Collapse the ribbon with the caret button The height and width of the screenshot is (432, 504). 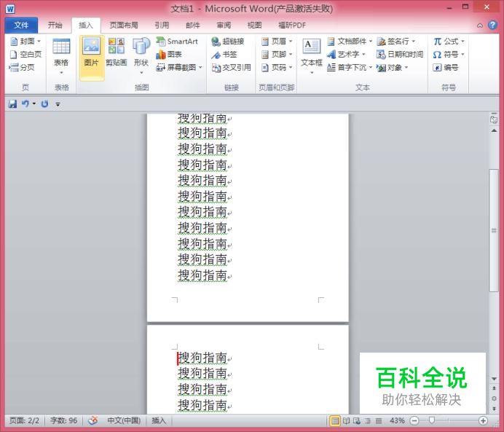click(x=480, y=25)
